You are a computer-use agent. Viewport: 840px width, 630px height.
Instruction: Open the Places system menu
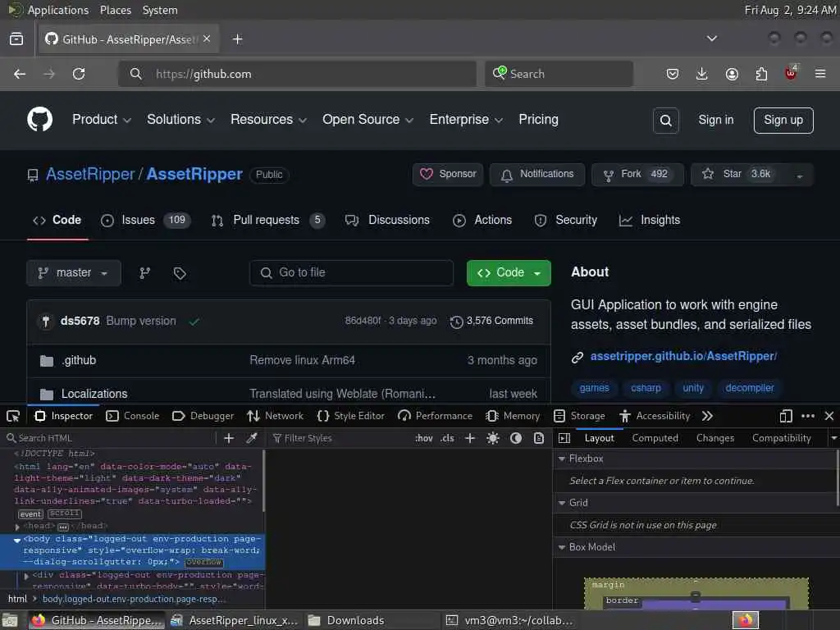tap(115, 10)
